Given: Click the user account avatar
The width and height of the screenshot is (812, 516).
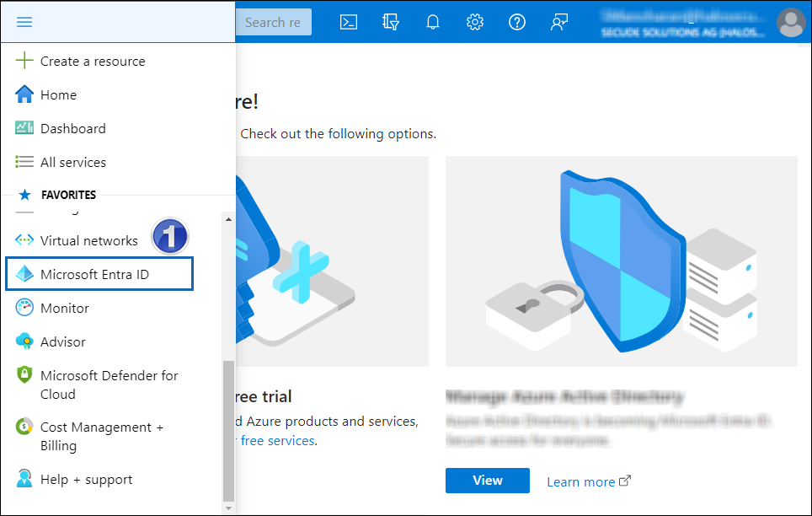Looking at the screenshot, I should point(791,22).
